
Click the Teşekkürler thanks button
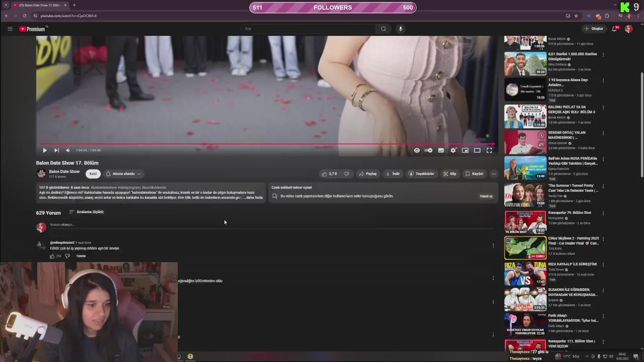tap(421, 173)
